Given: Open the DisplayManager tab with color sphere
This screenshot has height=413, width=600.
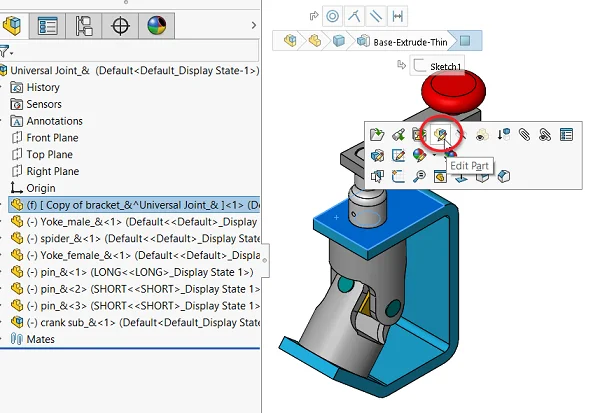Looking at the screenshot, I should [157, 25].
